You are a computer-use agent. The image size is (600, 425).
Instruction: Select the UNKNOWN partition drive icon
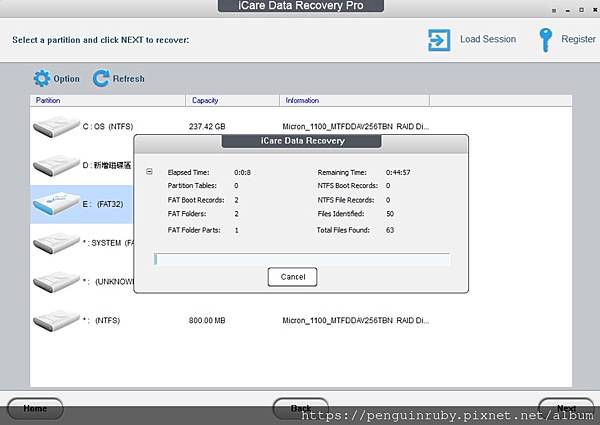coord(56,282)
